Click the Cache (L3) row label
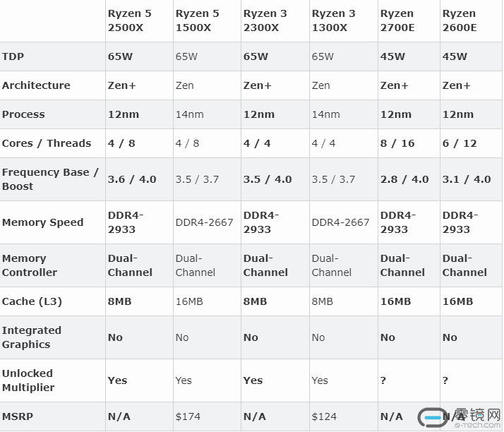Image resolution: width=504 pixels, height=432 pixels. pyautogui.click(x=32, y=301)
